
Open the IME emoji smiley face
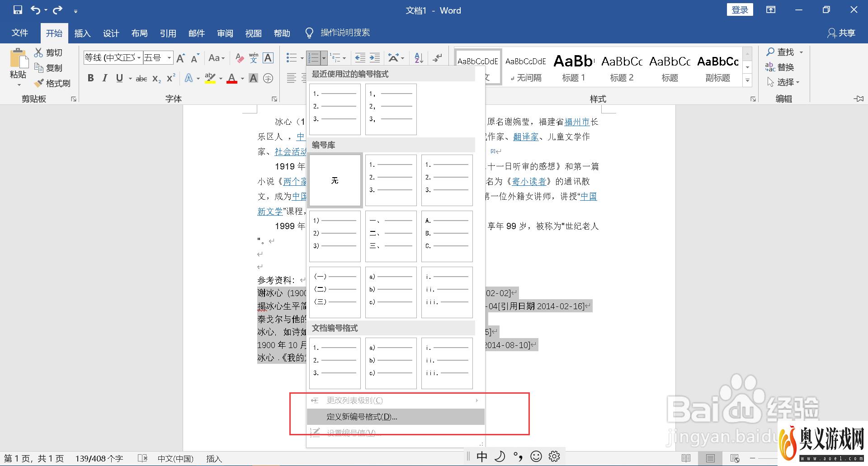[x=536, y=457]
